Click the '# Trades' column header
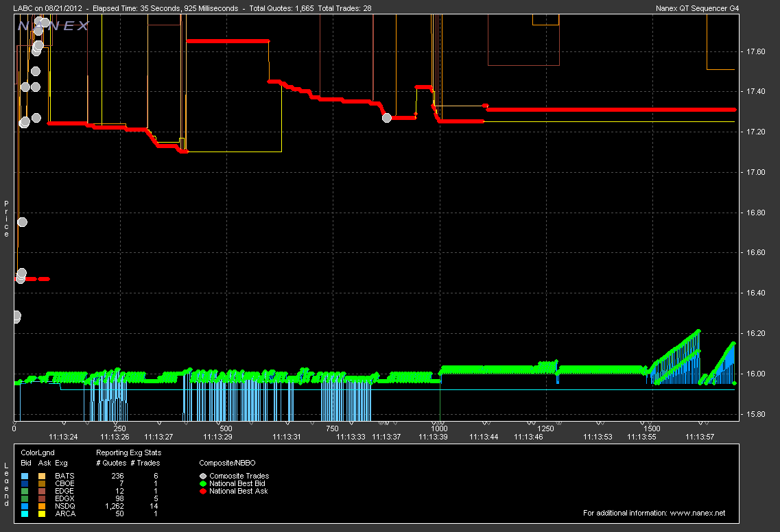780x532 pixels. [x=145, y=463]
